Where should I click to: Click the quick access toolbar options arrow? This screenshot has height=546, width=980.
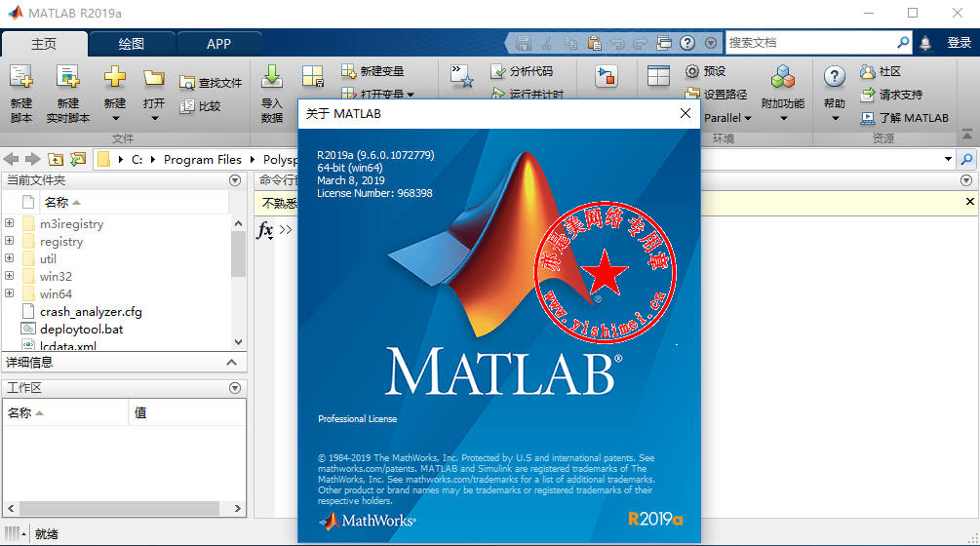point(711,43)
